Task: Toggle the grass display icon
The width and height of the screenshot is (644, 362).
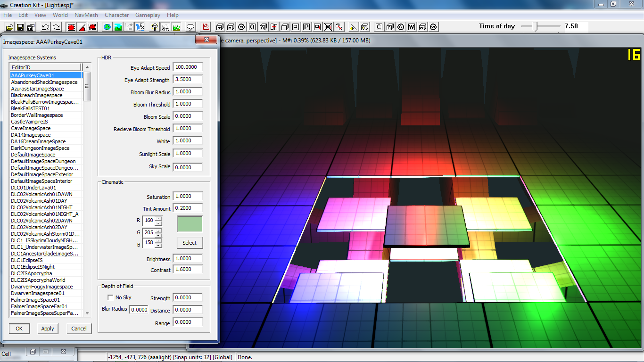Action: 176,27
